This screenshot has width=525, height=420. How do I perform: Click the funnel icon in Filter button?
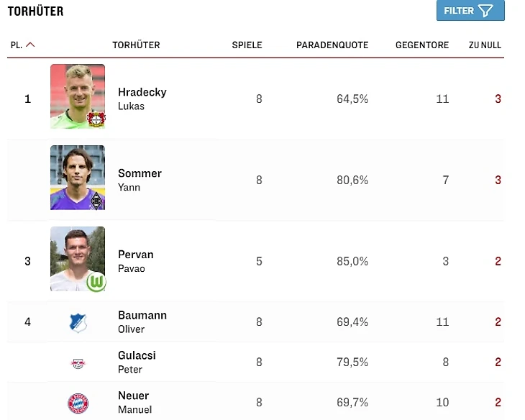click(x=487, y=11)
